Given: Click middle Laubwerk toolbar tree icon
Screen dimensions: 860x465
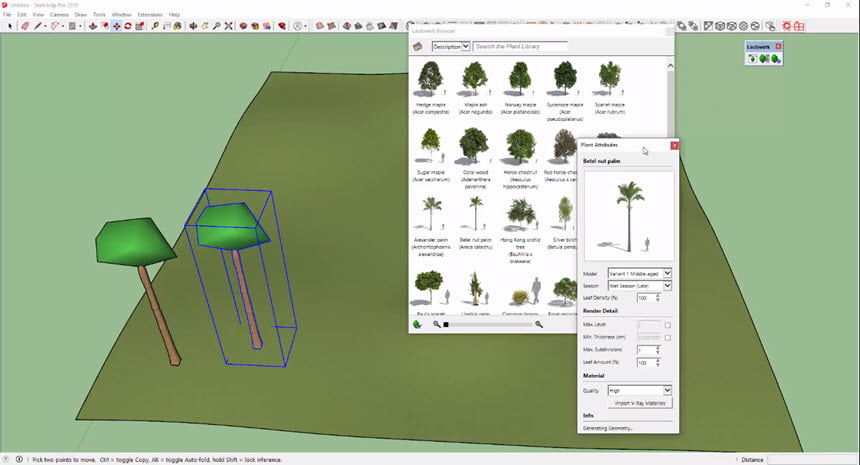Looking at the screenshot, I should (764, 59).
